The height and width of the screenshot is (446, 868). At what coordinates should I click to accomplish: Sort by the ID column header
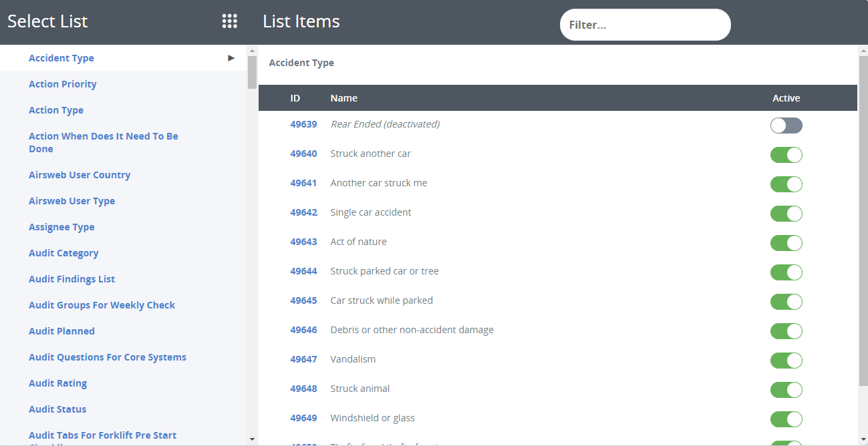click(295, 98)
